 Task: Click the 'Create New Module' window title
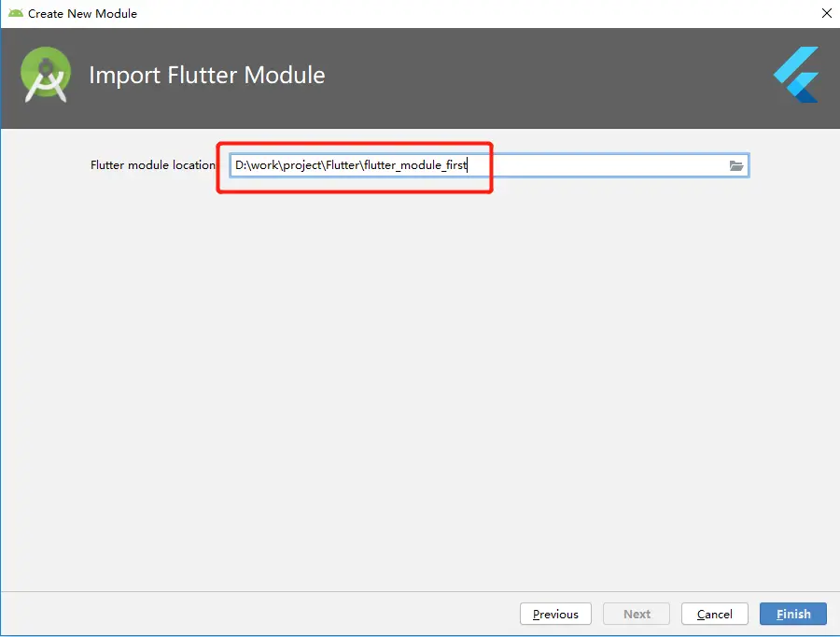pos(82,14)
